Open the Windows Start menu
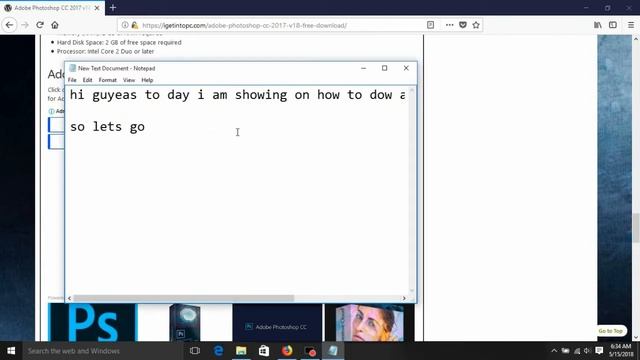640x360 pixels. (x=11, y=351)
